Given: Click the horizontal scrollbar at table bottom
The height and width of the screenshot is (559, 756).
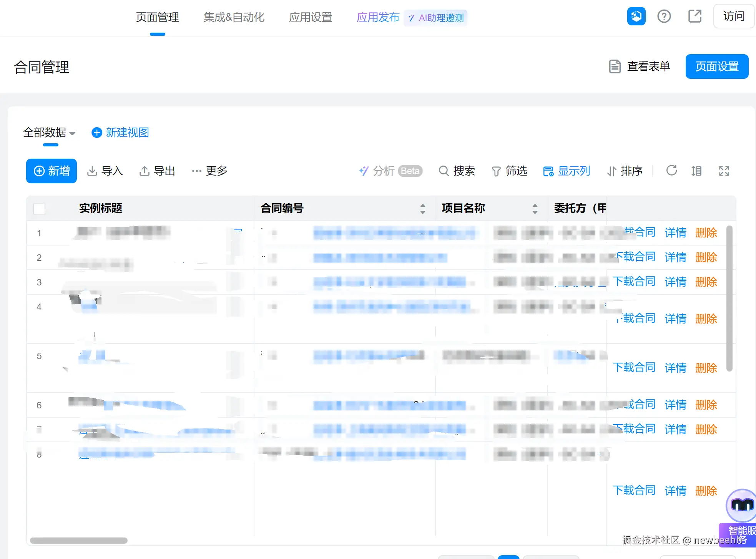Looking at the screenshot, I should pos(79,540).
